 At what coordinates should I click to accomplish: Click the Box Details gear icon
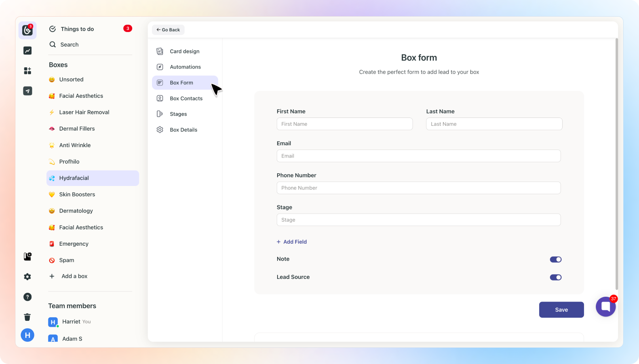tap(160, 130)
